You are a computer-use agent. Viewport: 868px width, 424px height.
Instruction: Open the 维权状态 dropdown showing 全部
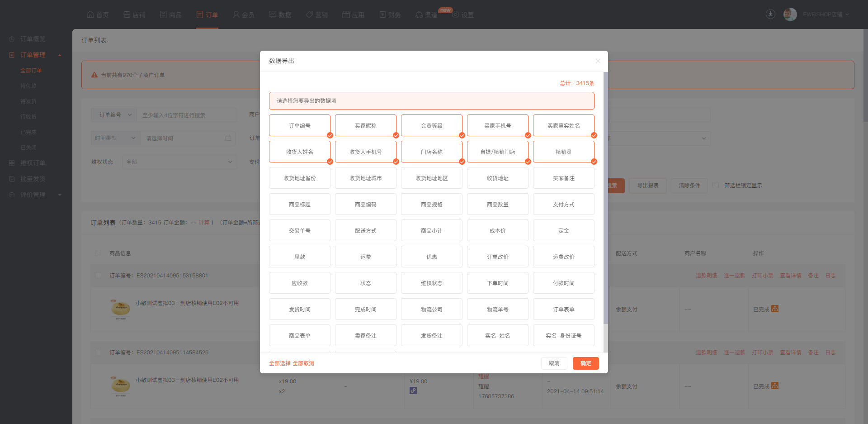point(179,162)
